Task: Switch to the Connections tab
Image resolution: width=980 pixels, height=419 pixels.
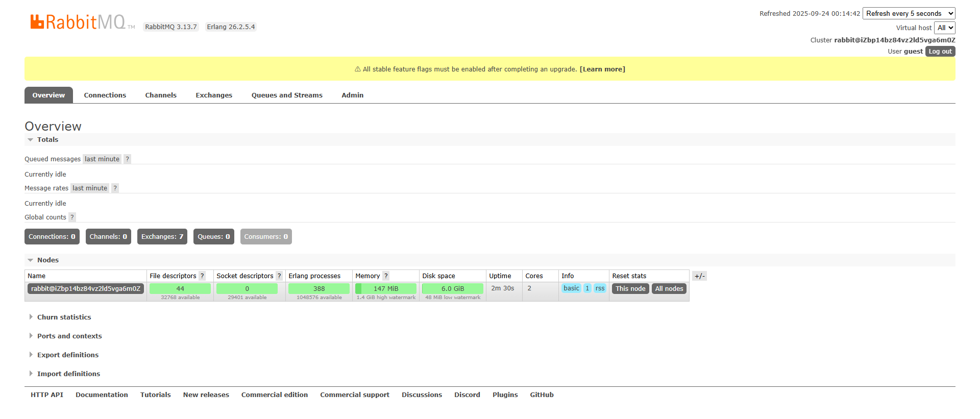Action: [105, 95]
